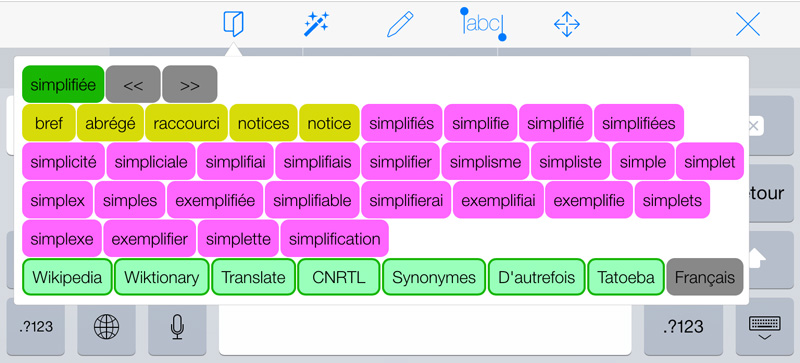
Task: Select the word 'simplifiais'
Action: point(317,161)
